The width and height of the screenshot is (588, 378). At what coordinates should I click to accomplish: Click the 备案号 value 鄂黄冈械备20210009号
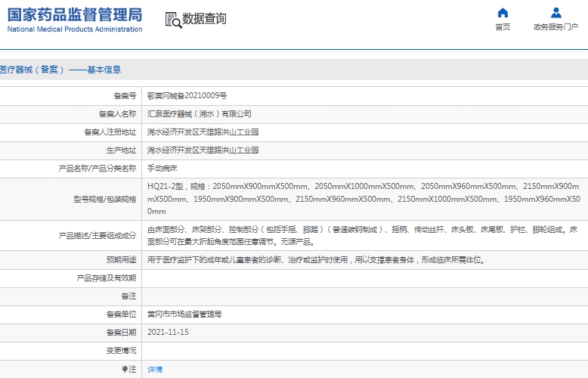pyautogui.click(x=187, y=95)
